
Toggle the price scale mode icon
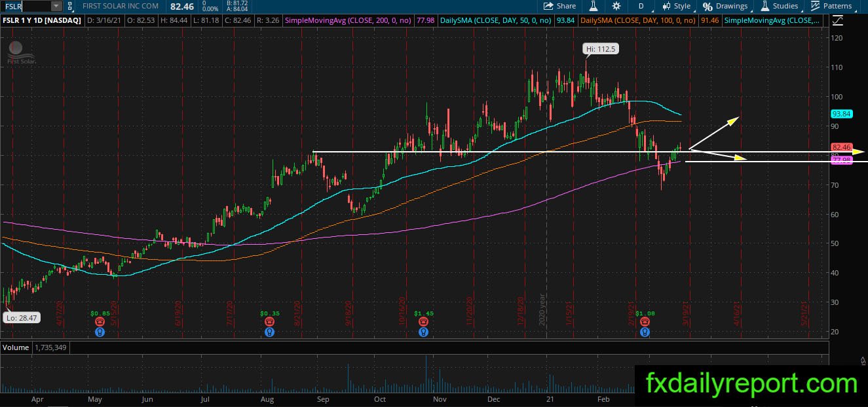coord(837,20)
